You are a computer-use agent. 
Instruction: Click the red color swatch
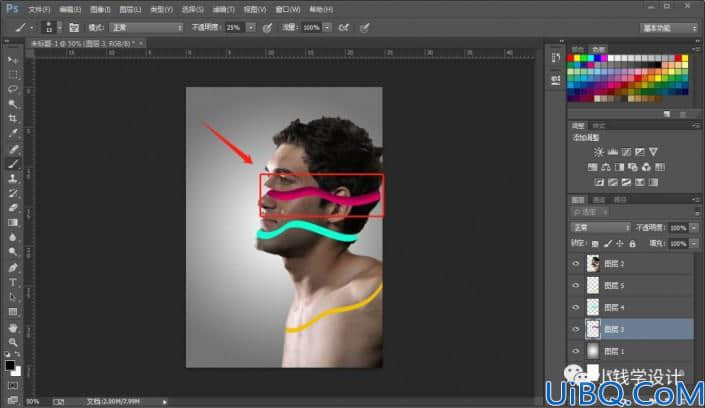(571, 58)
